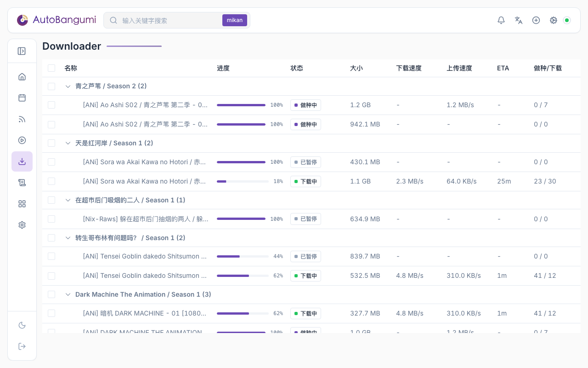Click the logout icon in sidebar
Viewport: 588px width, 368px height.
22,346
